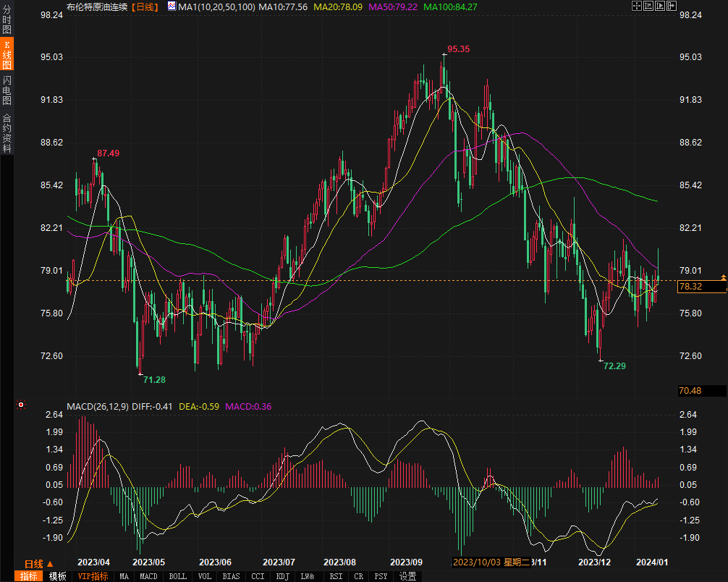728x582 pixels.
Task: Click the orange price alert arrows icon
Action: (723, 278)
